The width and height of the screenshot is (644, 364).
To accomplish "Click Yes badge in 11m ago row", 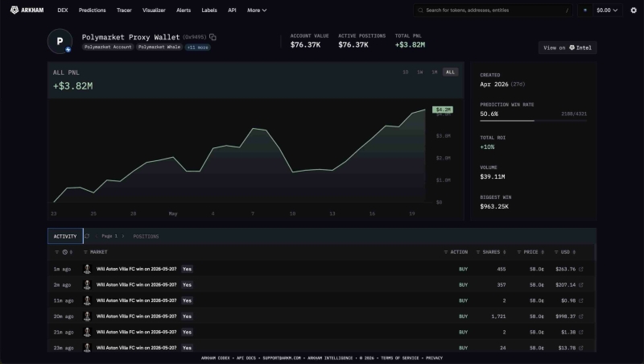I will pyautogui.click(x=187, y=300).
